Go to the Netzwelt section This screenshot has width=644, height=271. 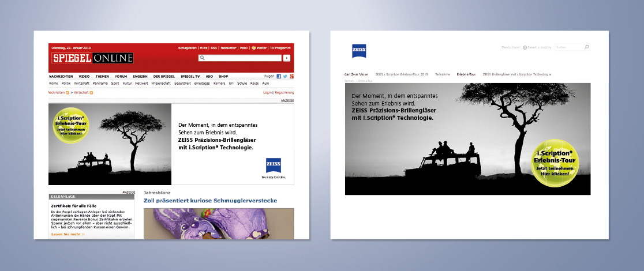(142, 84)
